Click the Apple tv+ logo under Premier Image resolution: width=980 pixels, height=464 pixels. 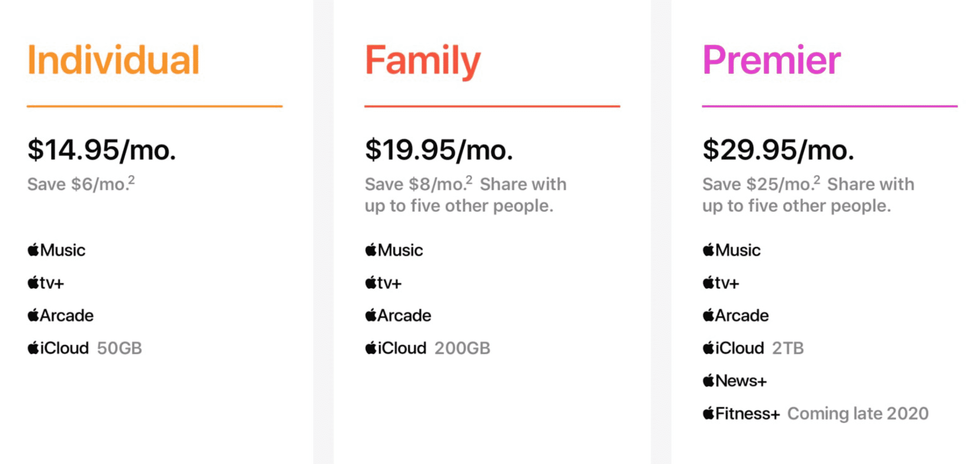click(721, 283)
